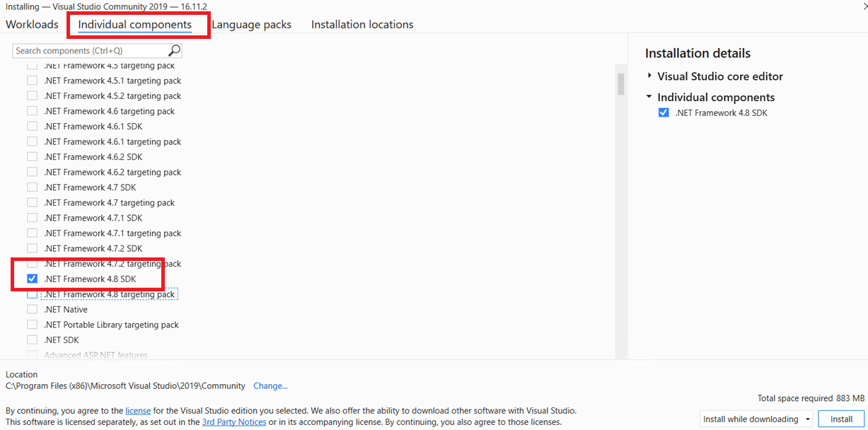Check the .NET Framework 4.7 SDK box
The image size is (868, 430).
[x=32, y=187]
